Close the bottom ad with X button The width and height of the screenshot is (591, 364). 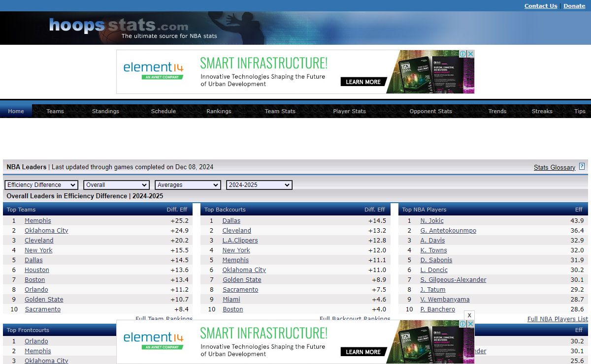point(469,315)
